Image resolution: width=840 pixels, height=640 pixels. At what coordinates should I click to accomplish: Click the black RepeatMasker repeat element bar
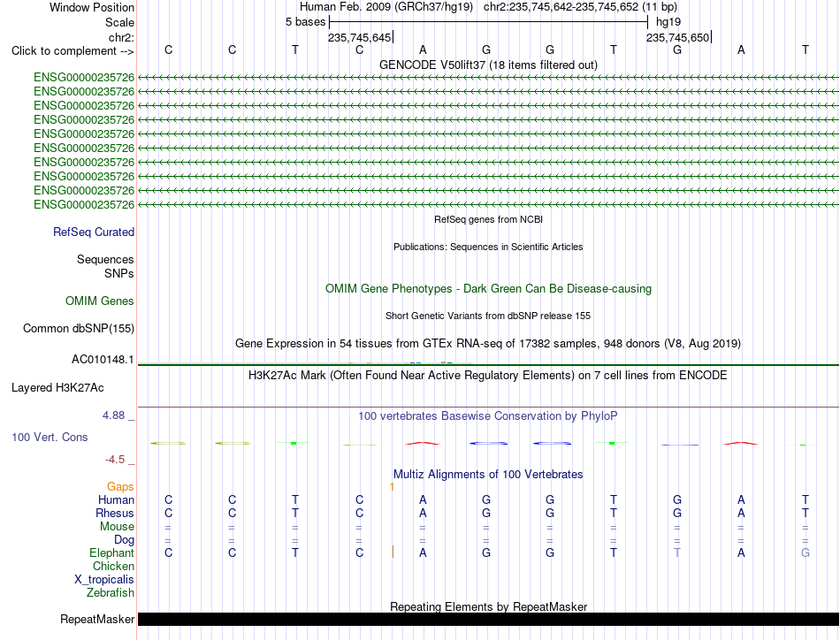[x=488, y=619]
